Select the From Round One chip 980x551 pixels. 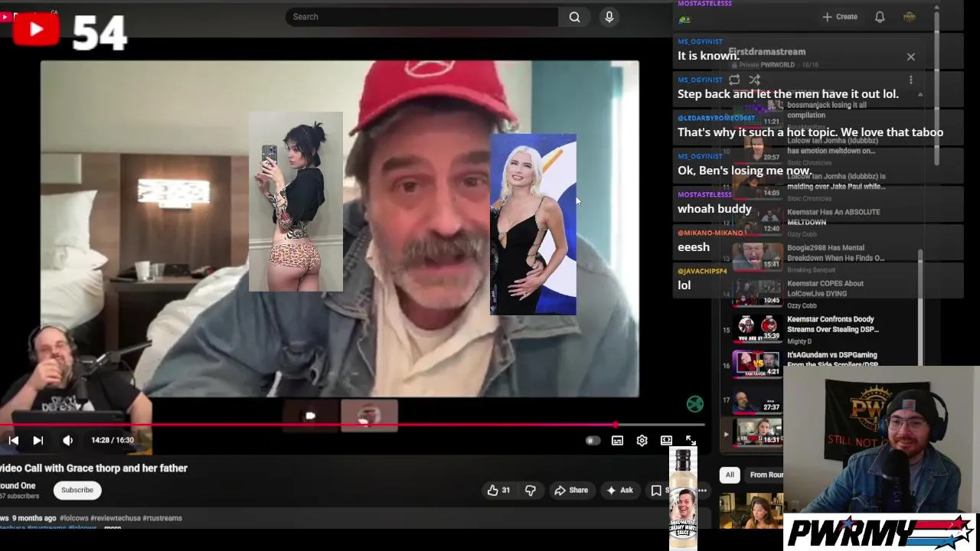point(766,474)
